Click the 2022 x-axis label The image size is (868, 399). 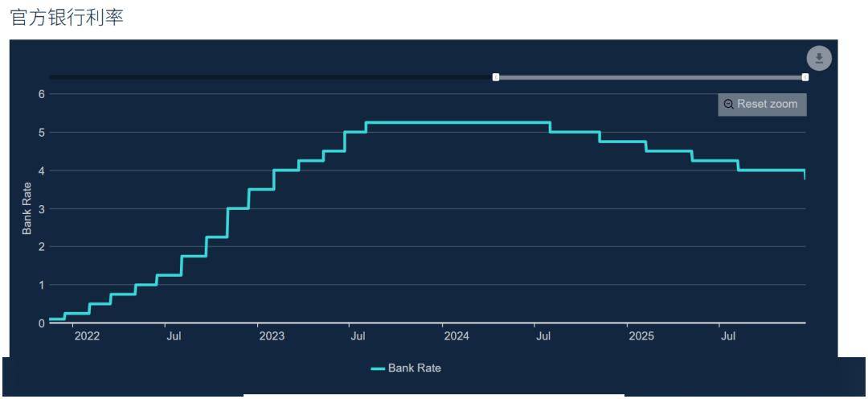point(87,336)
